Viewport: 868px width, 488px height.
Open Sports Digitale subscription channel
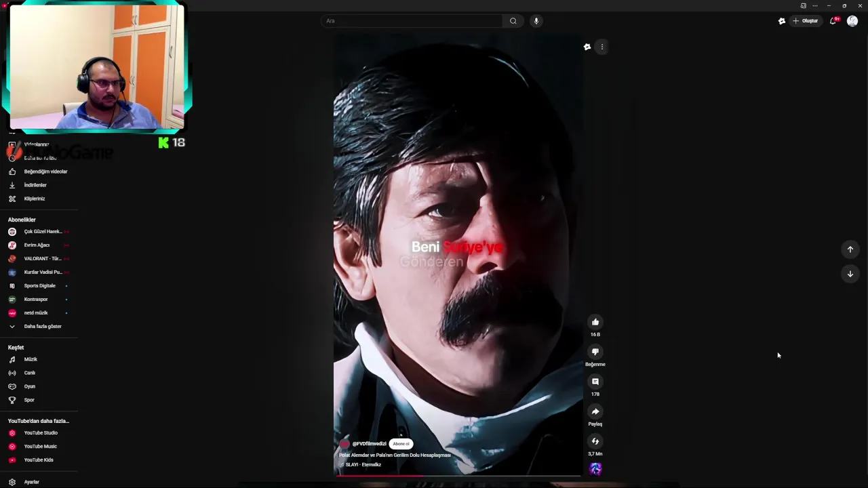coord(39,286)
